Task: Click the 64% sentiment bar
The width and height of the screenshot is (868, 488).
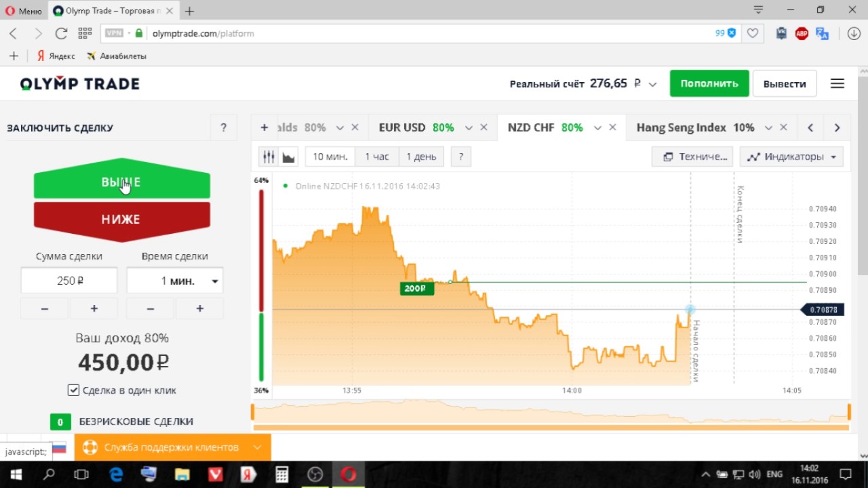Action: [x=261, y=250]
